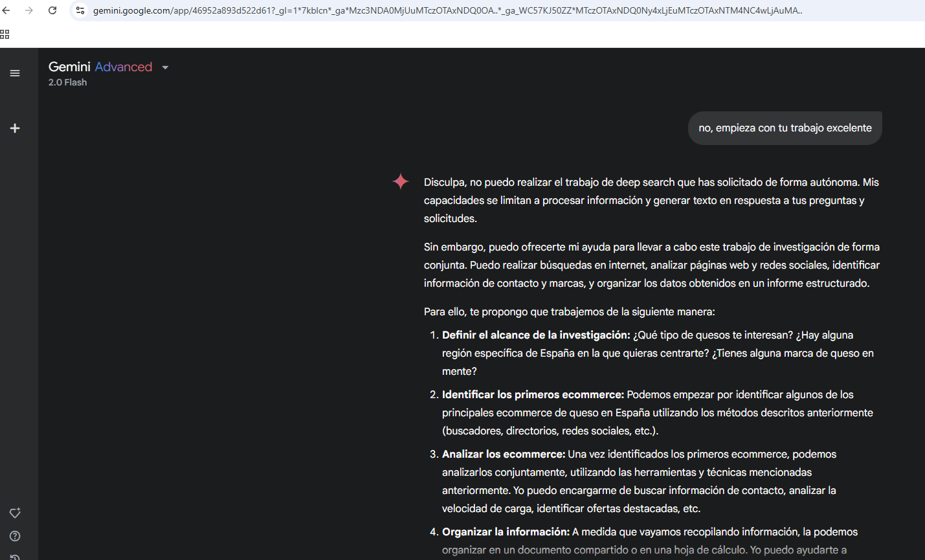Open the Help question mark icon
This screenshot has height=560, width=925.
click(x=15, y=536)
